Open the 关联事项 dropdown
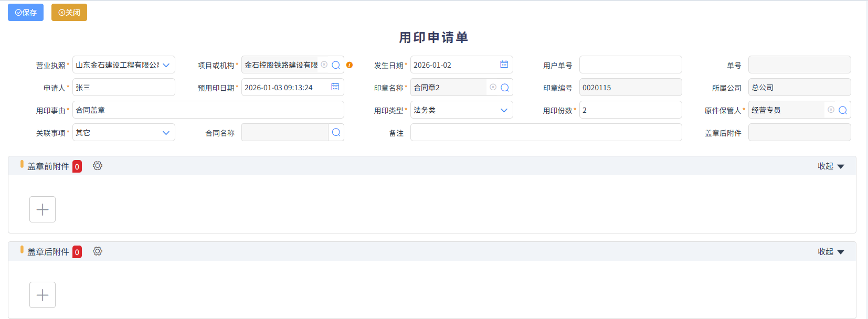 coord(166,133)
